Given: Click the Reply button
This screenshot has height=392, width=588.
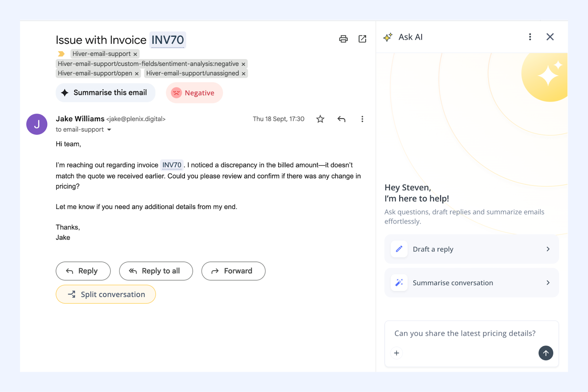Looking at the screenshot, I should pos(83,271).
